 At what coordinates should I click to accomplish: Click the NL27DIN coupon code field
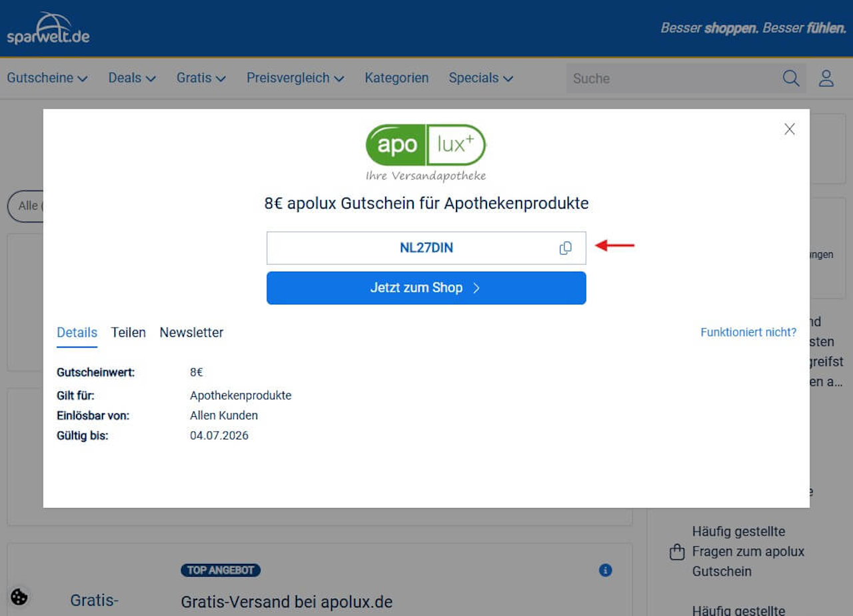point(426,248)
